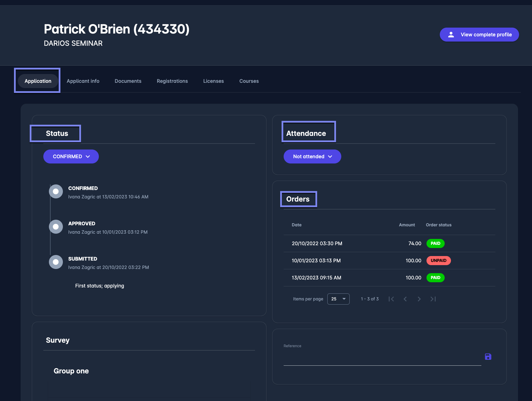532x401 pixels.
Task: Change items per page from 25
Action: tap(338, 299)
